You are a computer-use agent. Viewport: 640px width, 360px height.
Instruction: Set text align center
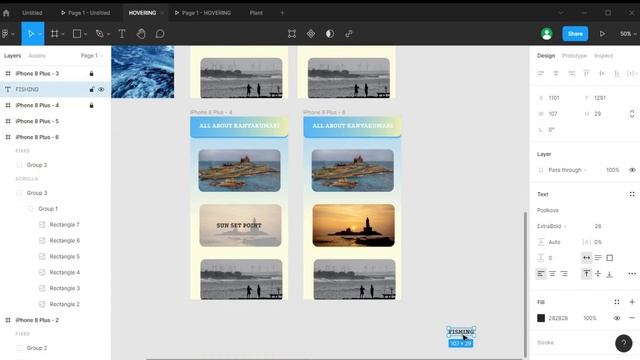point(552,274)
